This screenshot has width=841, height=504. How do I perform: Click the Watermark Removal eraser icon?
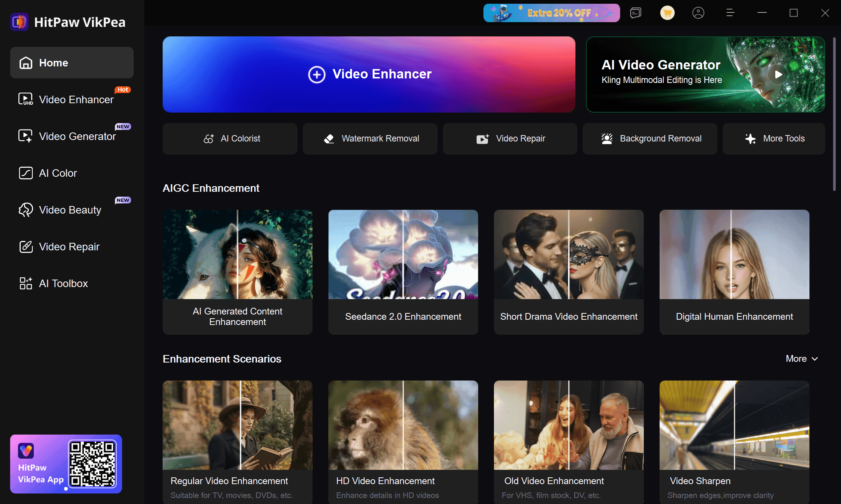pyautogui.click(x=329, y=139)
